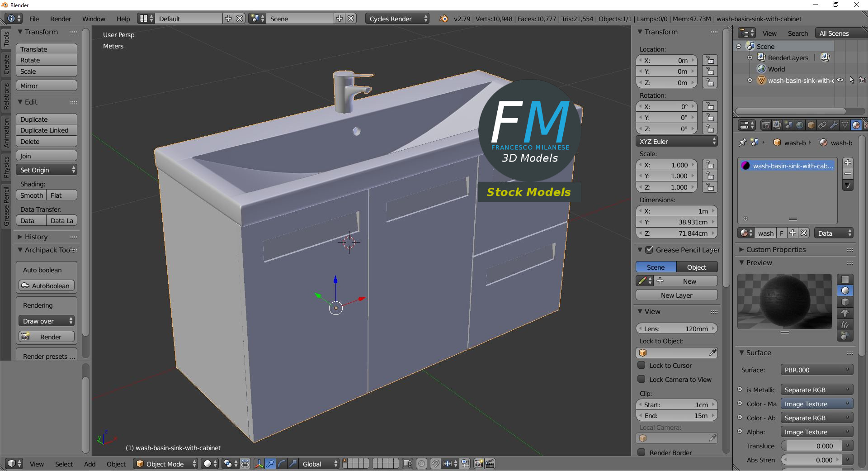Expand the RenderLayers tree item

(750, 57)
